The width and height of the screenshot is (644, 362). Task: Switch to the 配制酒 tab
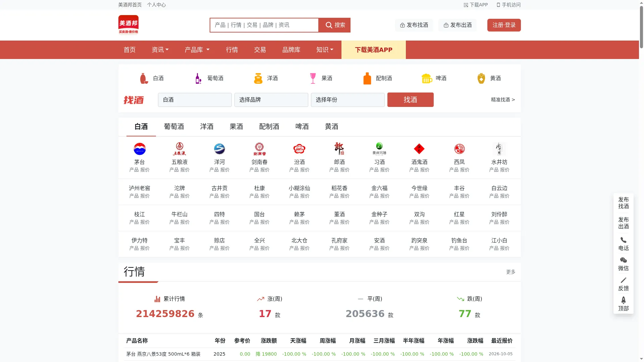[x=269, y=127]
